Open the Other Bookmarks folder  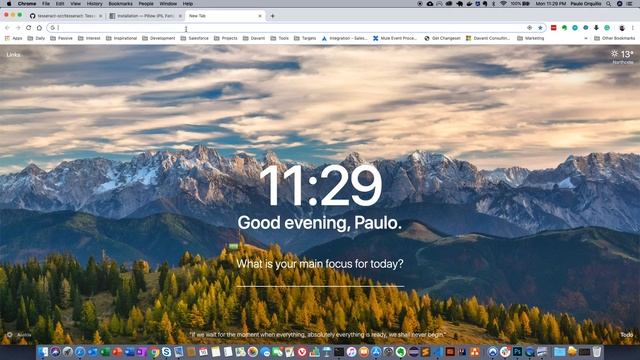coord(615,38)
